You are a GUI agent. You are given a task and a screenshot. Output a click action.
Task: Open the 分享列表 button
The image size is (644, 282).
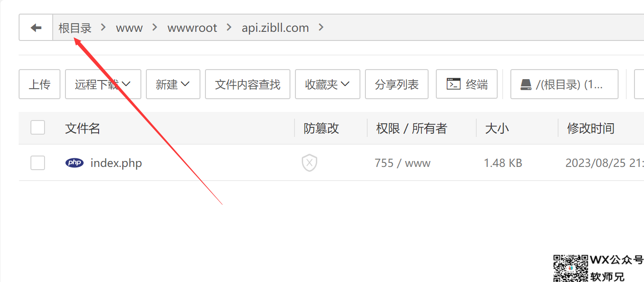point(397,84)
